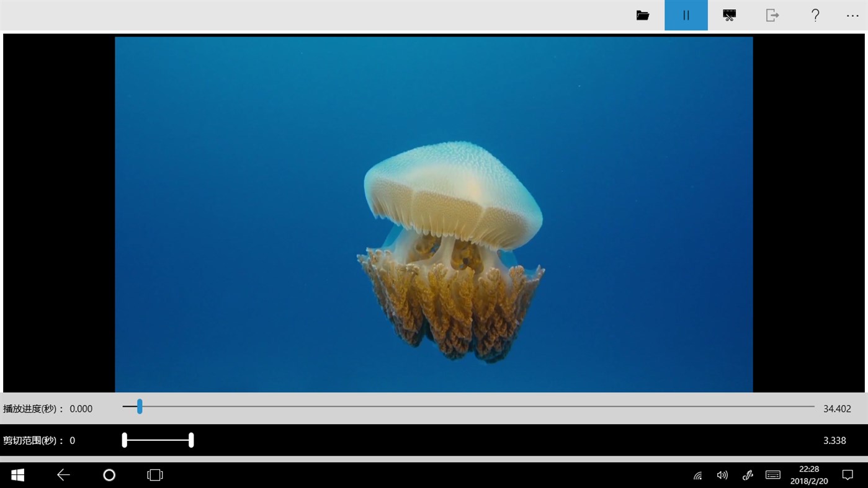The width and height of the screenshot is (868, 488).
Task: Click the total duration 34.402 value
Action: (x=837, y=409)
